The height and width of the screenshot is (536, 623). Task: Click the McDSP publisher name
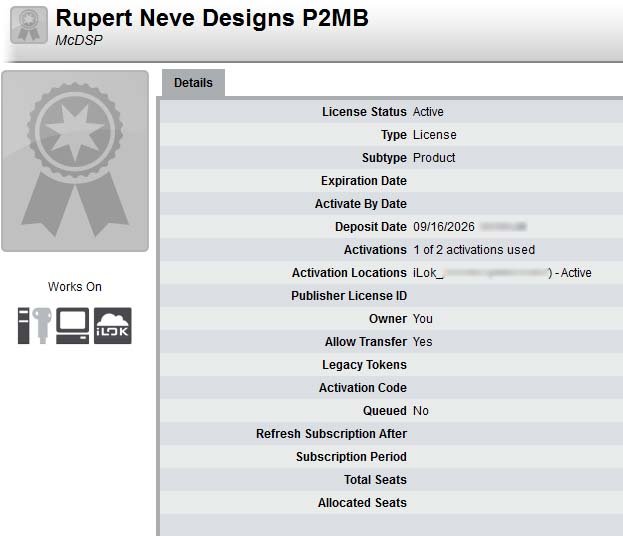(x=79, y=40)
